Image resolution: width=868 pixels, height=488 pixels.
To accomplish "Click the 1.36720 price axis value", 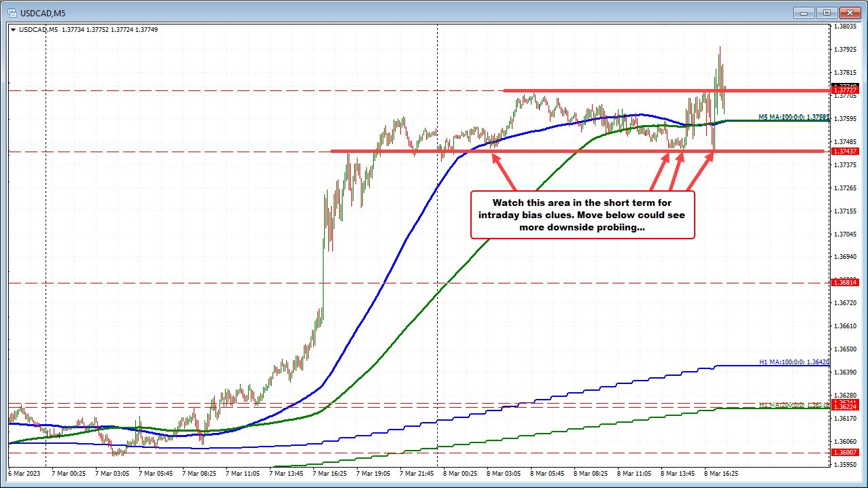I will click(x=845, y=303).
